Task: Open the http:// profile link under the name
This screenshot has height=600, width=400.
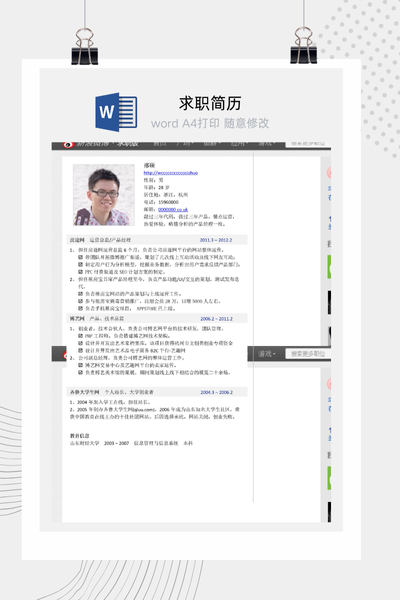Action: click(x=171, y=173)
